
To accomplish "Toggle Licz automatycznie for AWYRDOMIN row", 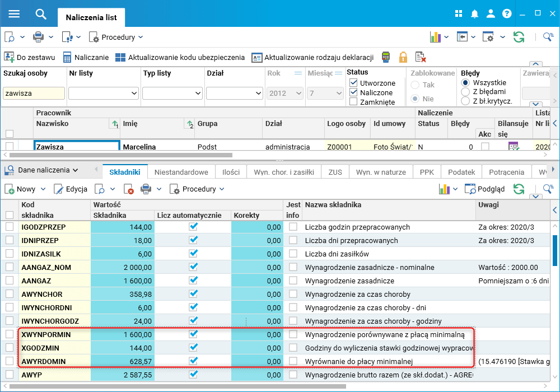I will pos(194,361).
